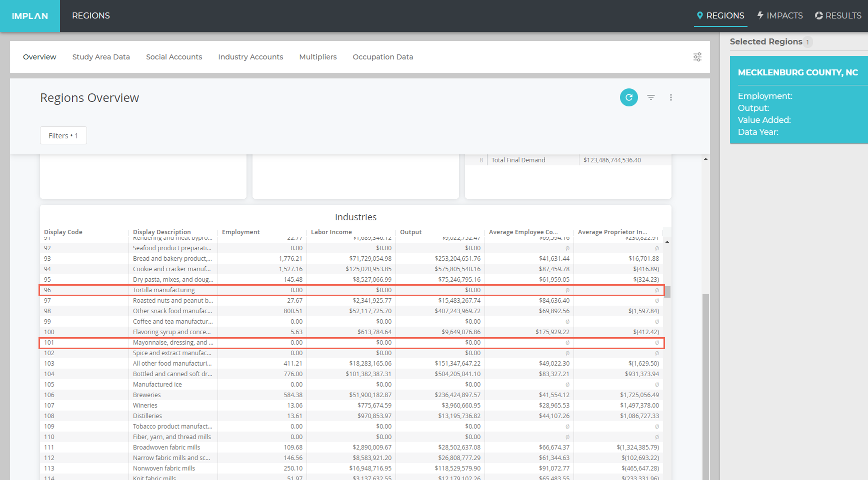
Task: Select the Wineries row
Action: 351,406
